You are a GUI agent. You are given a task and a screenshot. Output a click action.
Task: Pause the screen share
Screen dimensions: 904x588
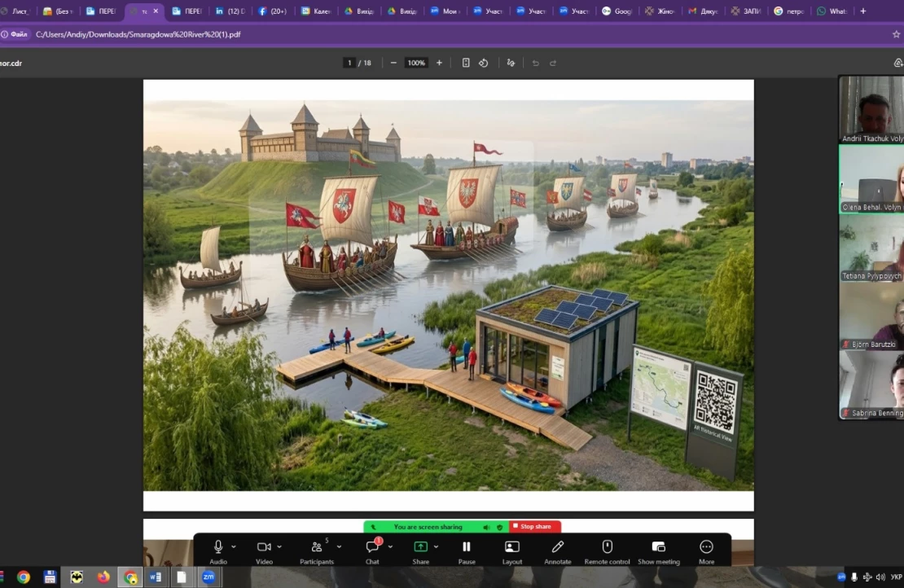point(467,547)
